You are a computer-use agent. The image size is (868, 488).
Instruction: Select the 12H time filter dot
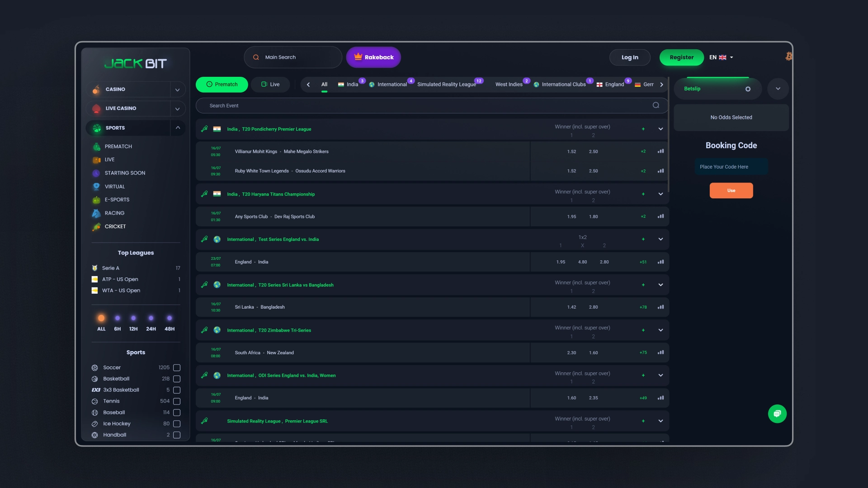(133, 318)
